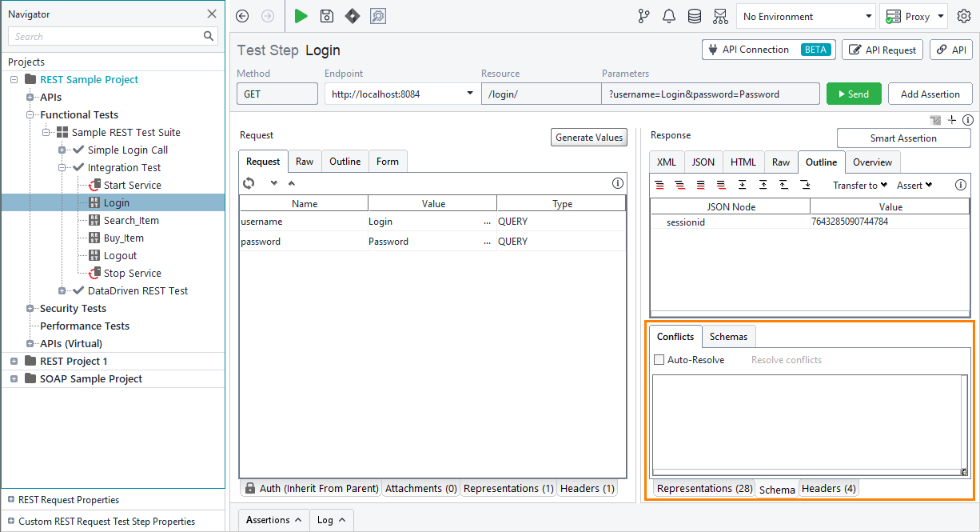Image resolution: width=980 pixels, height=532 pixels.
Task: Open the Assert dropdown
Action: coord(914,185)
